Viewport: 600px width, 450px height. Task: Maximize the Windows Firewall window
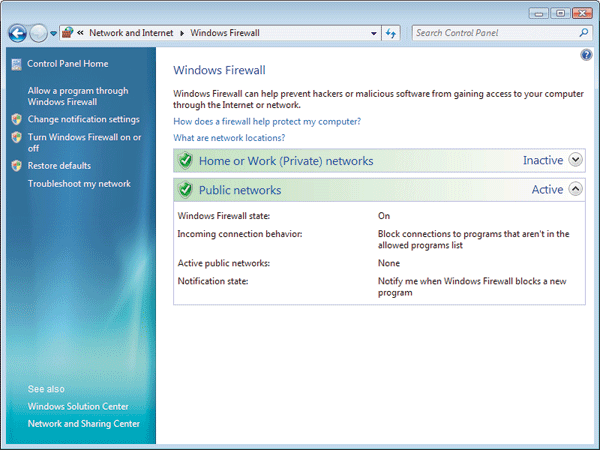click(560, 14)
